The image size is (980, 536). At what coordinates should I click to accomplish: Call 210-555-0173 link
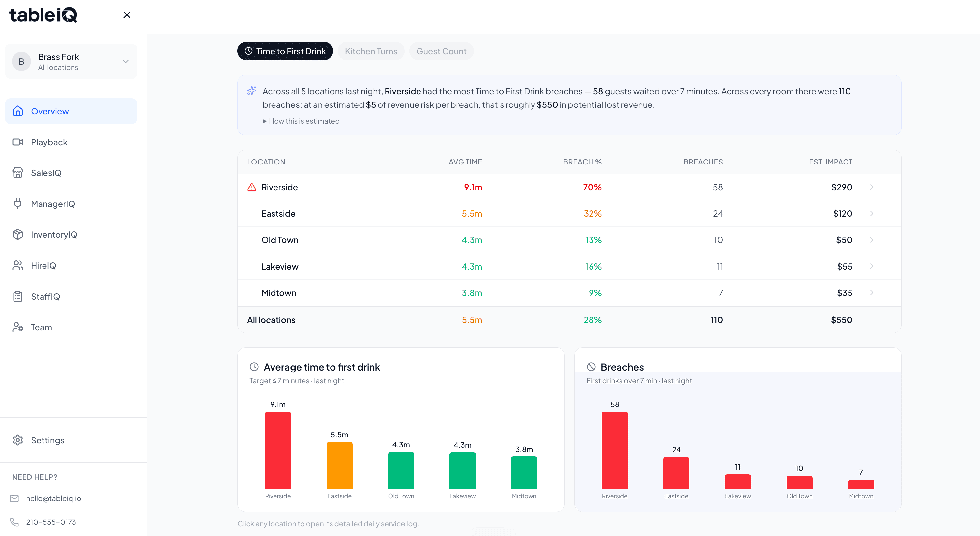51,522
